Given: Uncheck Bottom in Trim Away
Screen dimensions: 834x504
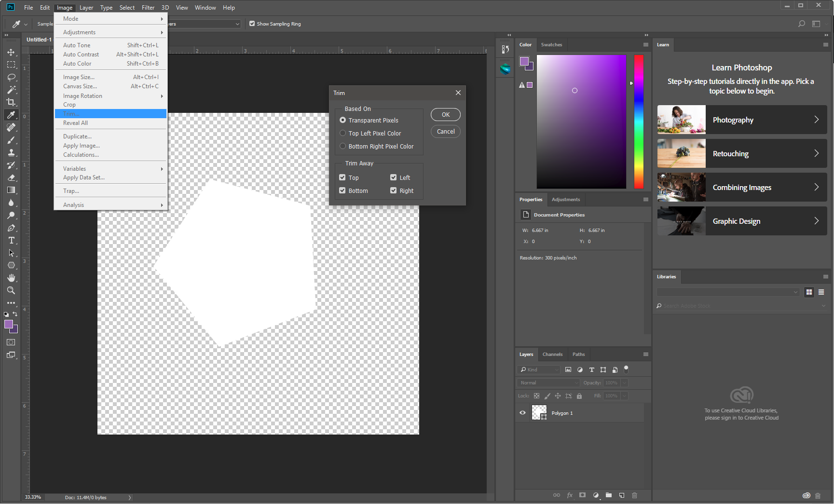Looking at the screenshot, I should [342, 191].
